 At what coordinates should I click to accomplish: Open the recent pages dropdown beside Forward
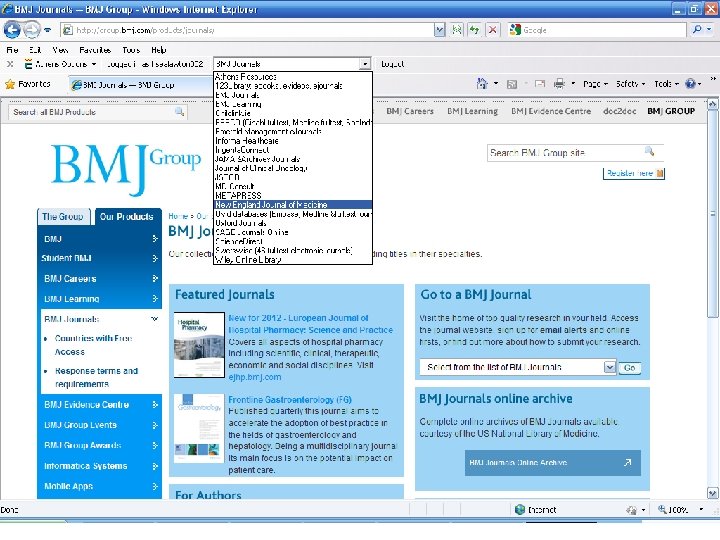tap(48, 31)
